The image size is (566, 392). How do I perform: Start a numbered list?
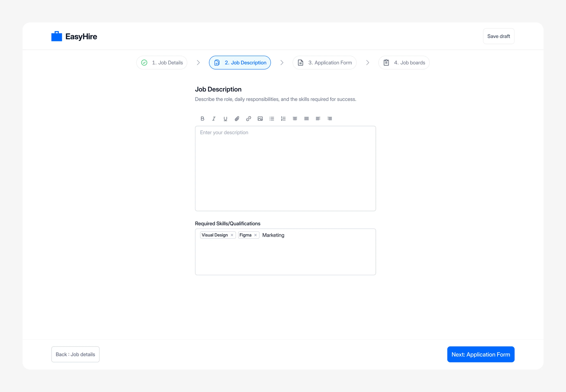283,119
